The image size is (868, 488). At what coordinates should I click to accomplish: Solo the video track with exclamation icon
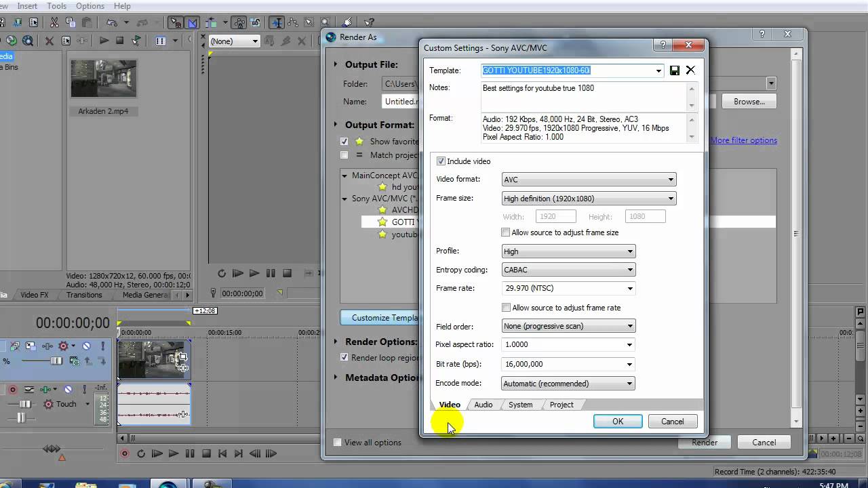[x=103, y=346]
